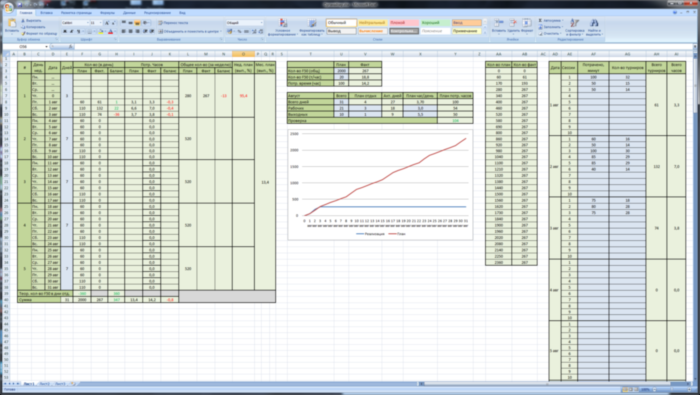The width and height of the screenshot is (700, 395).
Task: Open the text orientation button
Action: tap(146, 23)
